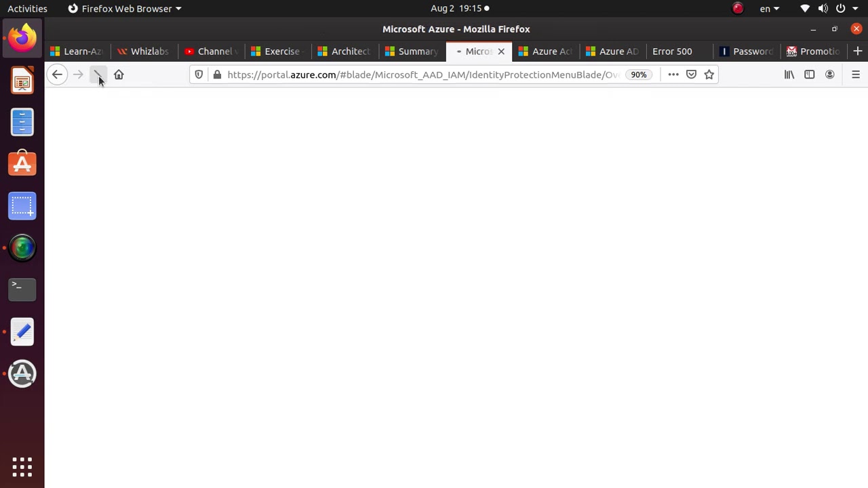Open Activities overview

coord(27,9)
